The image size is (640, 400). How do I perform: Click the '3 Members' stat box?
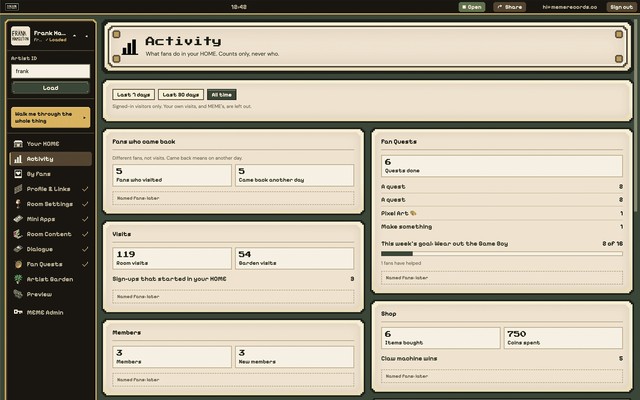click(x=172, y=357)
